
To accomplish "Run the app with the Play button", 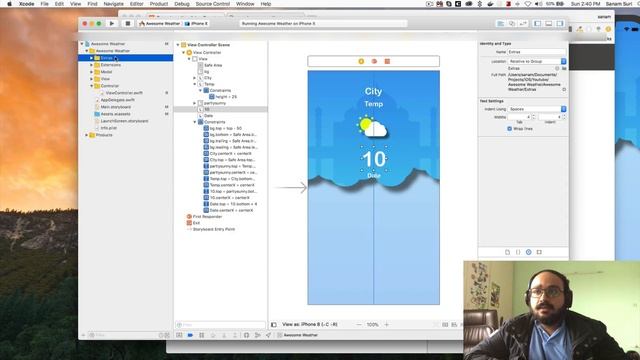I will 112,24.
